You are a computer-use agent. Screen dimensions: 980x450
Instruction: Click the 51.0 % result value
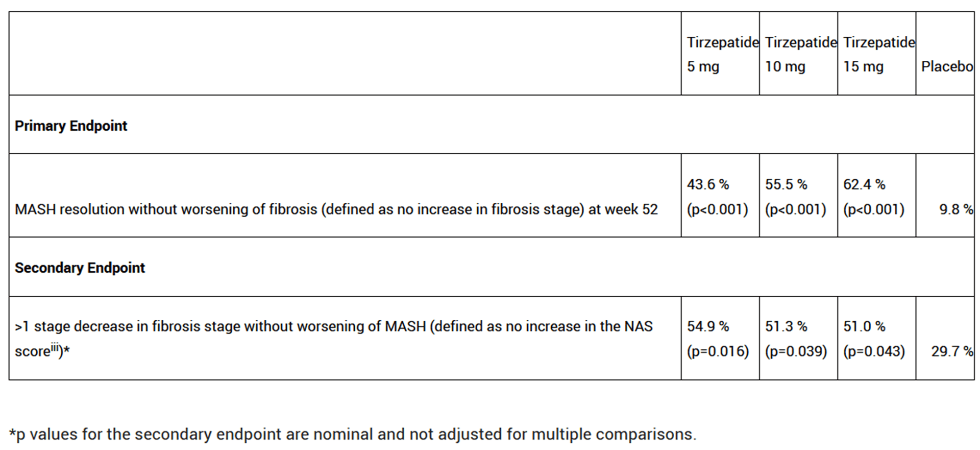(864, 326)
